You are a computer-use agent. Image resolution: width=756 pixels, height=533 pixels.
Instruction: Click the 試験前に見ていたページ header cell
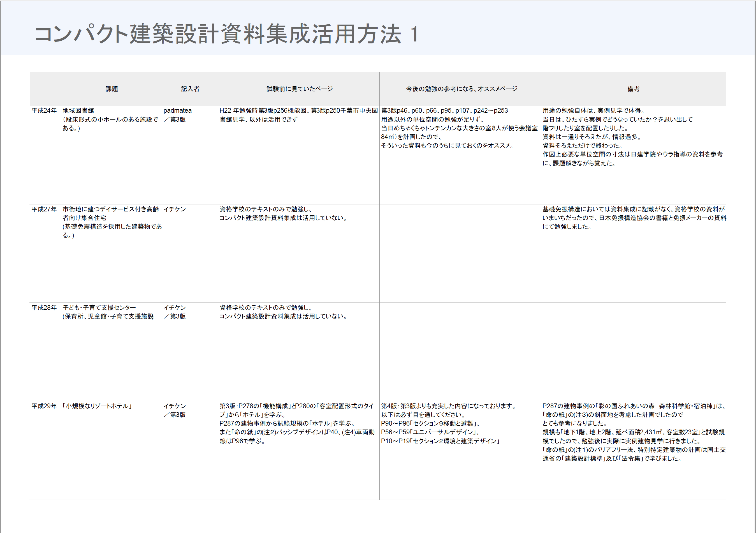(x=299, y=89)
